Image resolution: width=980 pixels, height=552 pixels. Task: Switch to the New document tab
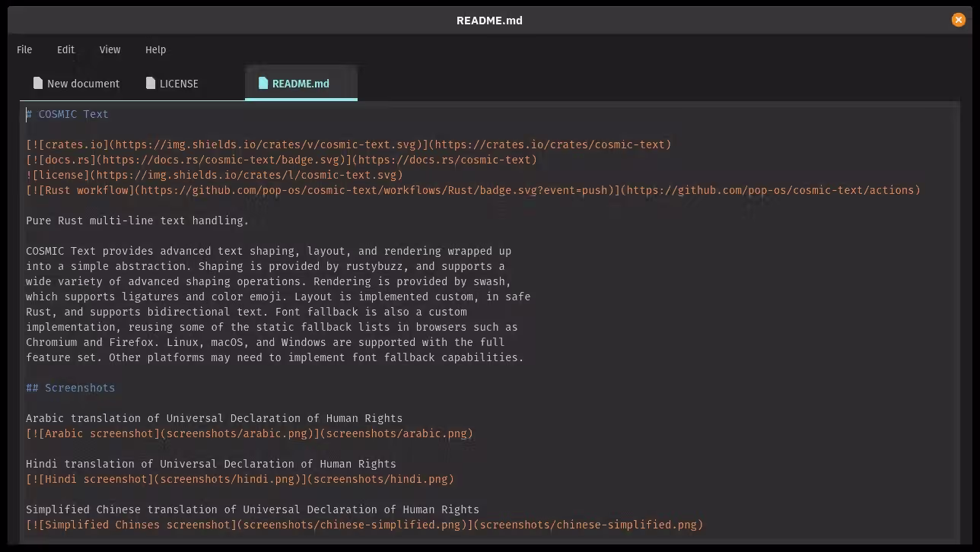click(x=75, y=83)
